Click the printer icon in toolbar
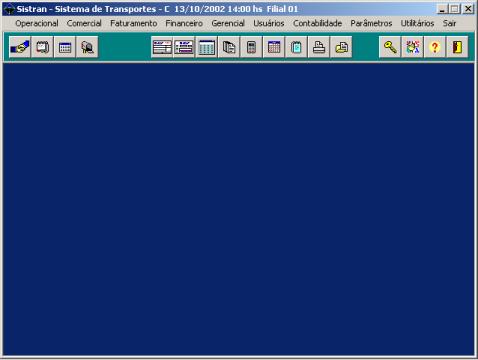Image resolution: width=478 pixels, height=360 pixels. (319, 47)
